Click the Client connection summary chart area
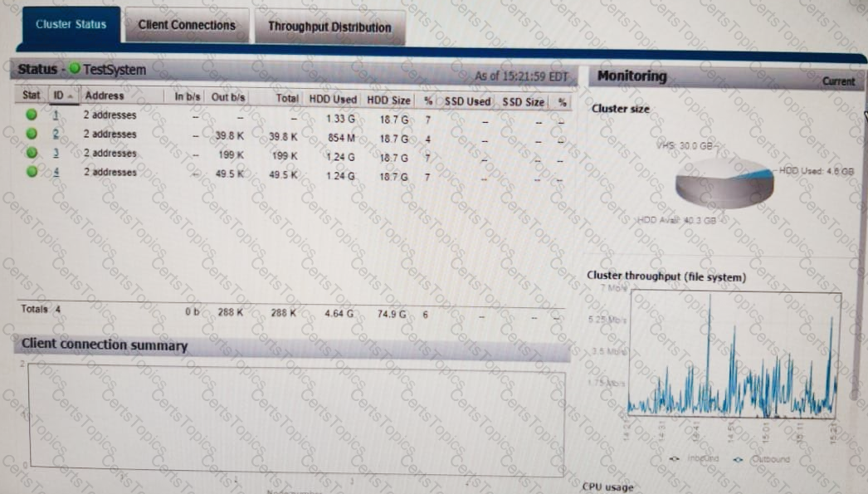 295,418
